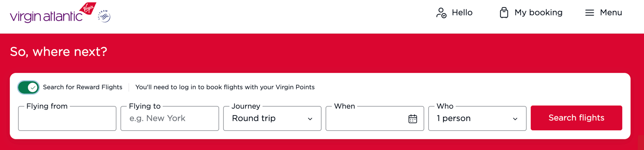
Task: Click the Search for Reward Flights label
Action: click(83, 87)
